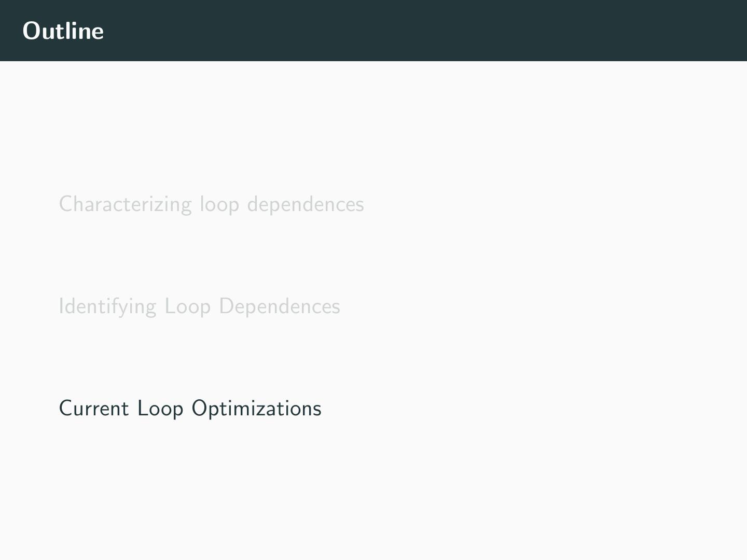This screenshot has width=747, height=560.
Task: Click "Loop" in the highlighted outline entry
Action: pos(160,409)
